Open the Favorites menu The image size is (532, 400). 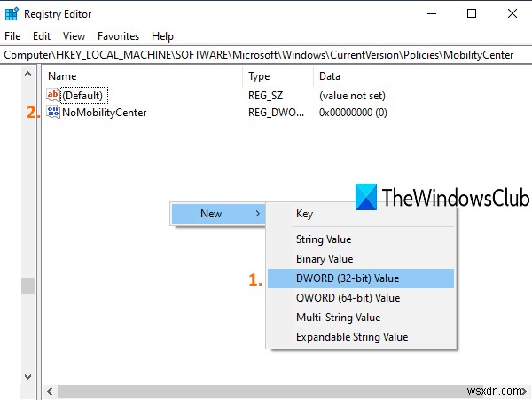119,36
